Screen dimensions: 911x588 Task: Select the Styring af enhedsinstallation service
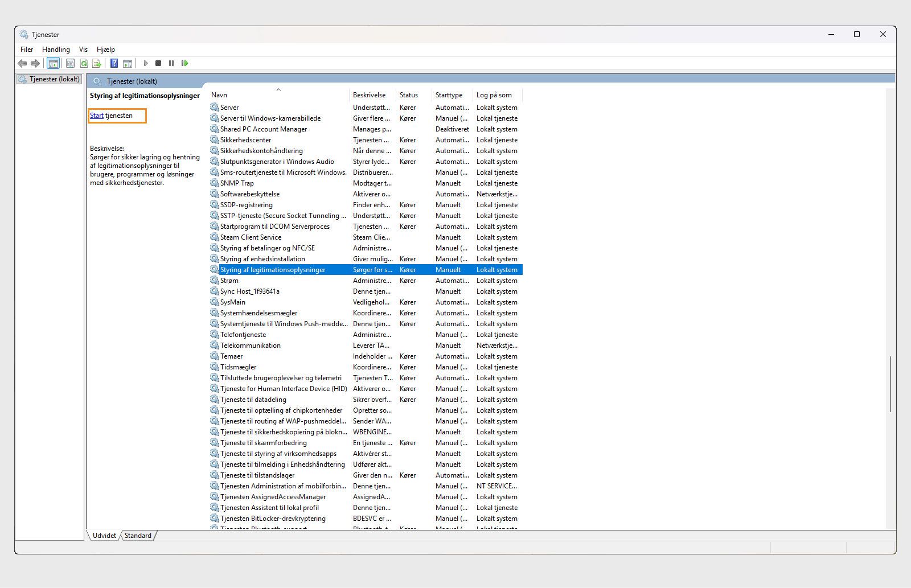tap(366, 258)
